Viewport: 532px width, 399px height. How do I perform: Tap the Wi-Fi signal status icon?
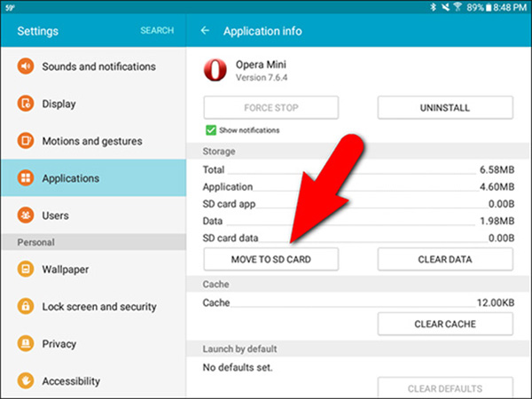[x=458, y=7]
